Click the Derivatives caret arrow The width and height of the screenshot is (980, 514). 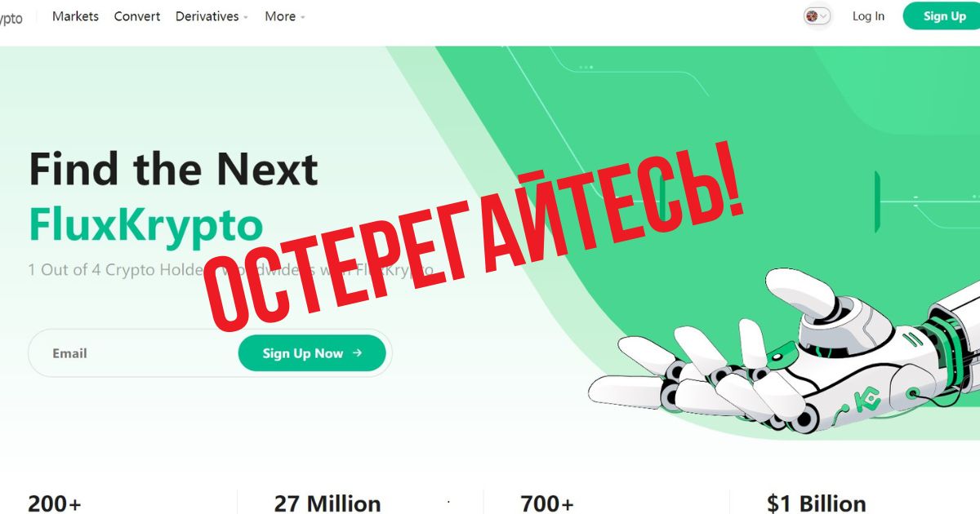245,17
